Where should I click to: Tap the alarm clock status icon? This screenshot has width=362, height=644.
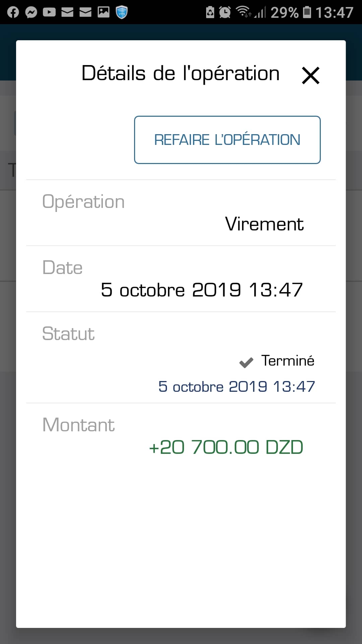pyautogui.click(x=225, y=12)
